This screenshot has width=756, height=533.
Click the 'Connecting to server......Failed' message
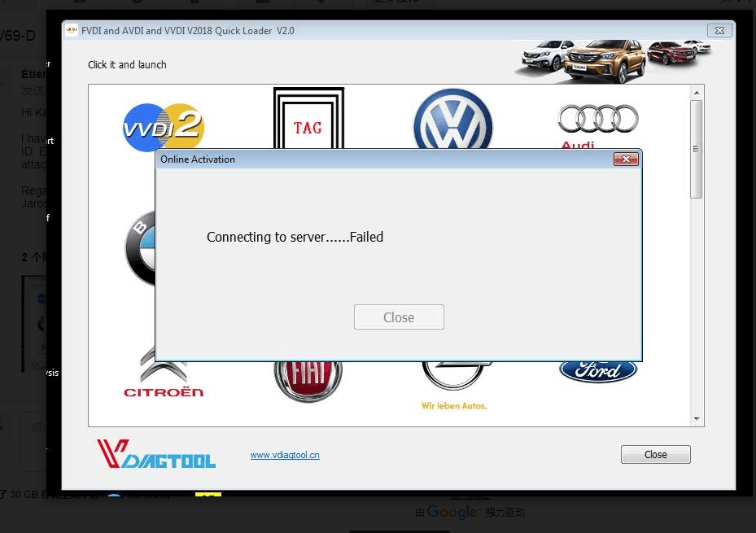(x=295, y=237)
